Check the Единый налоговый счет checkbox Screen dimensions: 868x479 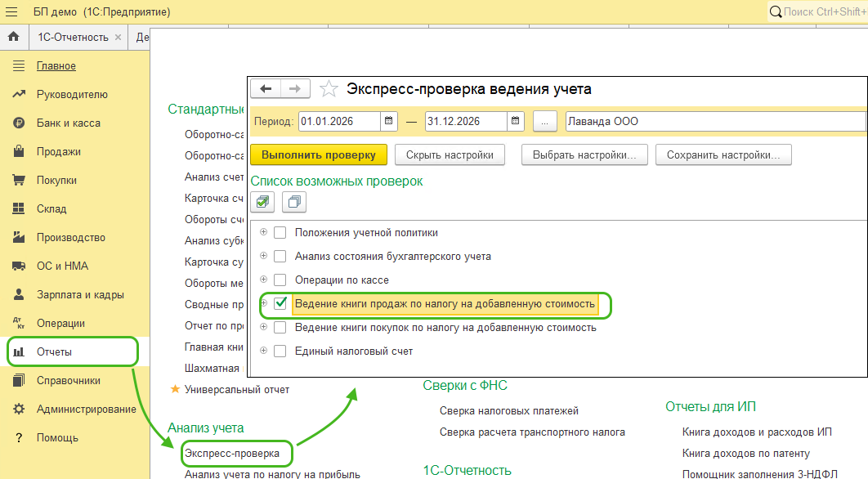coord(280,351)
